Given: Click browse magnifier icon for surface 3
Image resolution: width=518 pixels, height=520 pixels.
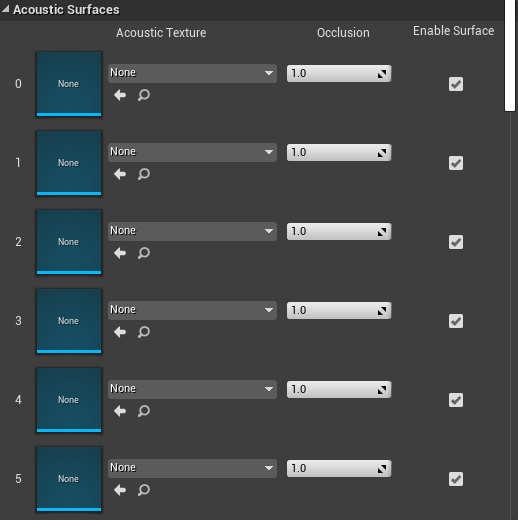Looking at the screenshot, I should (x=144, y=332).
